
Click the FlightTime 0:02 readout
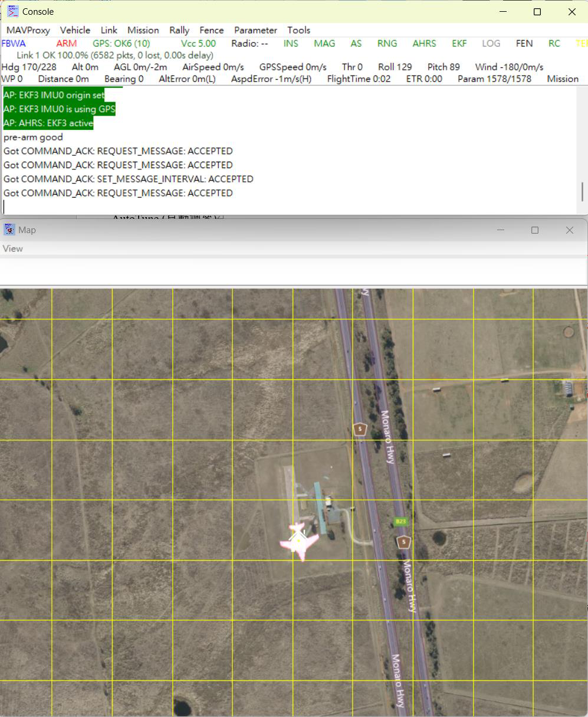pyautogui.click(x=359, y=78)
